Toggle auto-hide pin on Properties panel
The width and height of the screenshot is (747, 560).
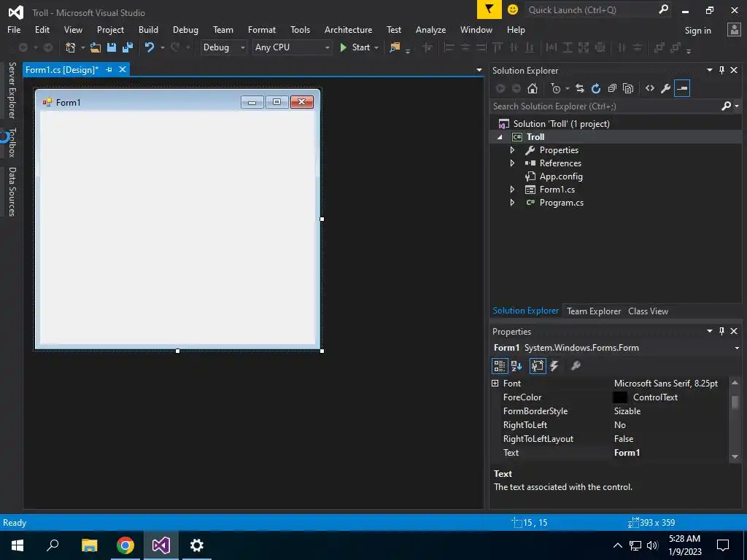[721, 331]
